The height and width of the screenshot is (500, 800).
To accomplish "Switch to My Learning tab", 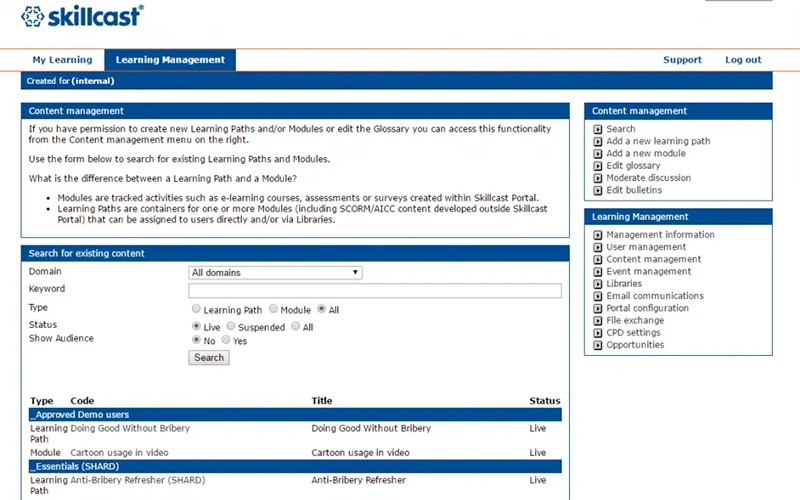I will click(62, 60).
